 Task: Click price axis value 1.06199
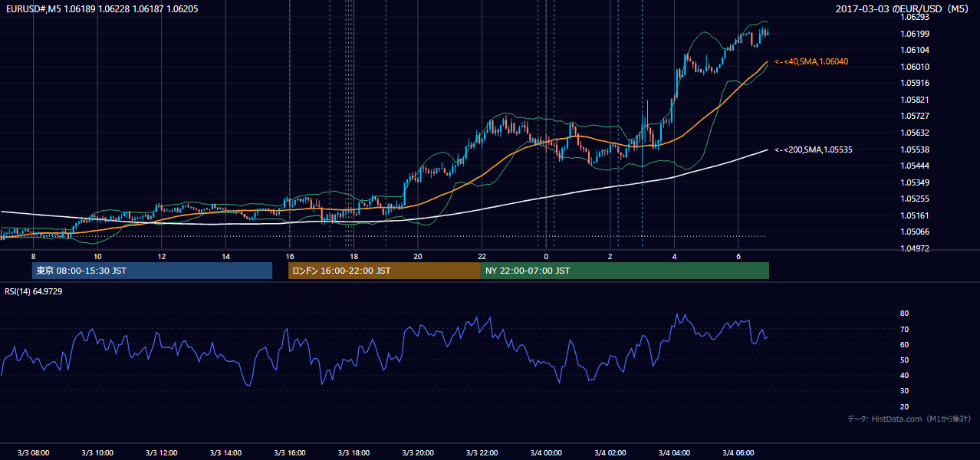(913, 34)
